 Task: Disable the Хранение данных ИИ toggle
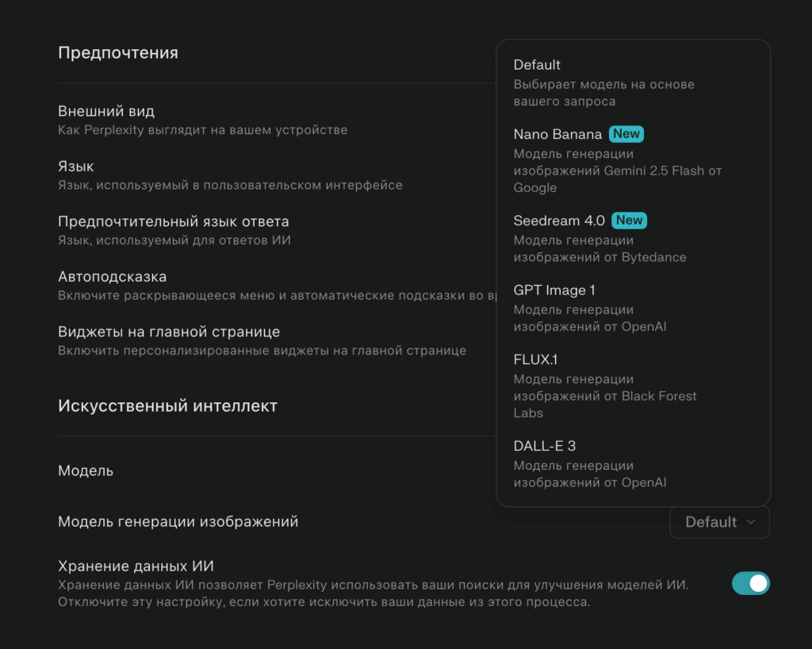pyautogui.click(x=750, y=584)
